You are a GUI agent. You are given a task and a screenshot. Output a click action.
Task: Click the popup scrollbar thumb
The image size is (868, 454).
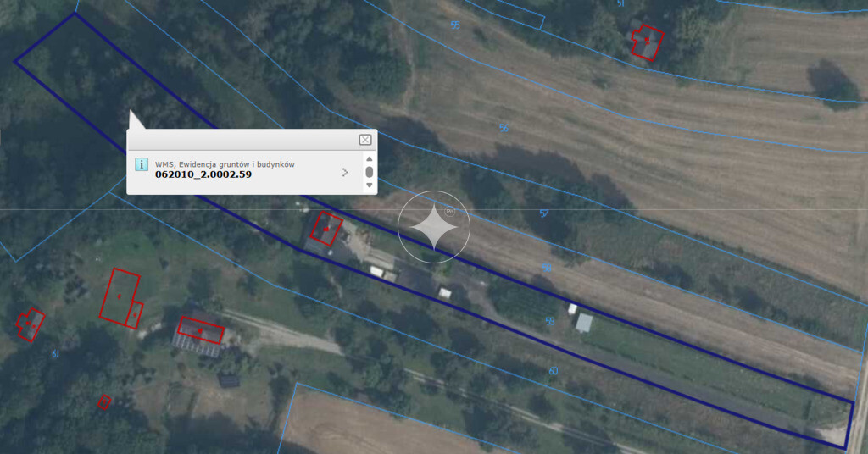[370, 172]
